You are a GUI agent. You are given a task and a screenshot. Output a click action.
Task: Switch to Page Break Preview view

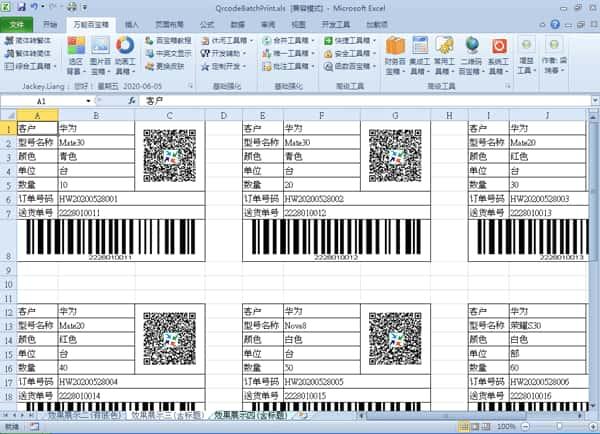pyautogui.click(x=486, y=426)
